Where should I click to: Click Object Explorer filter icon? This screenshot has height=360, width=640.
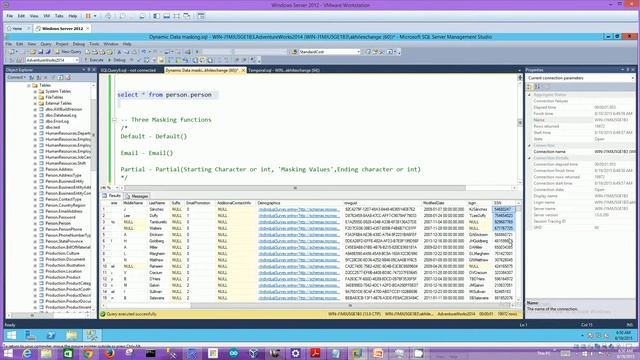(x=53, y=77)
